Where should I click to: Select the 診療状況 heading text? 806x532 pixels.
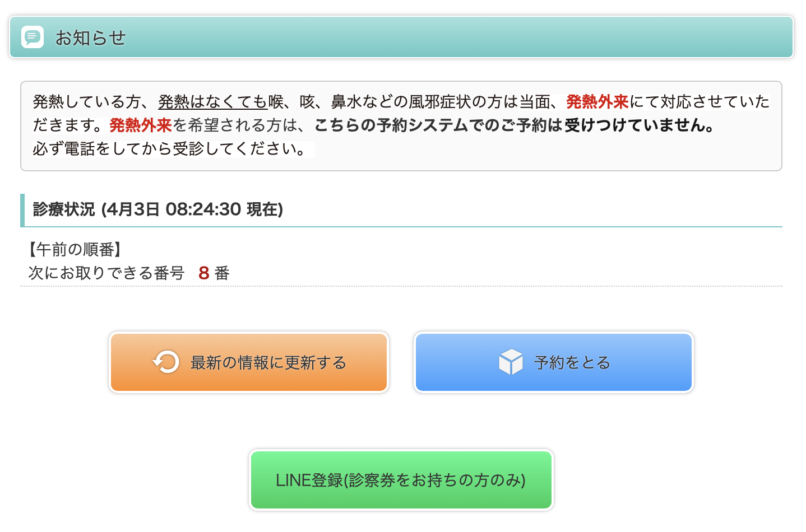point(64,209)
